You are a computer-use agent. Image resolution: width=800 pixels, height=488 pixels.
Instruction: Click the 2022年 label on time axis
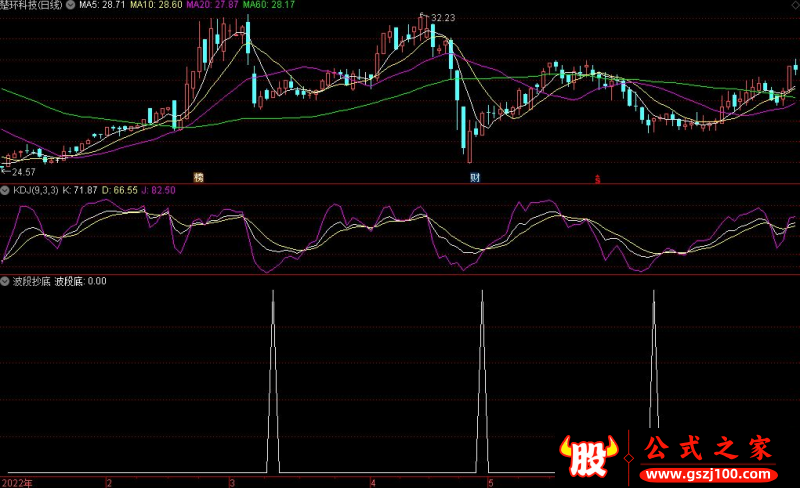tap(16, 482)
